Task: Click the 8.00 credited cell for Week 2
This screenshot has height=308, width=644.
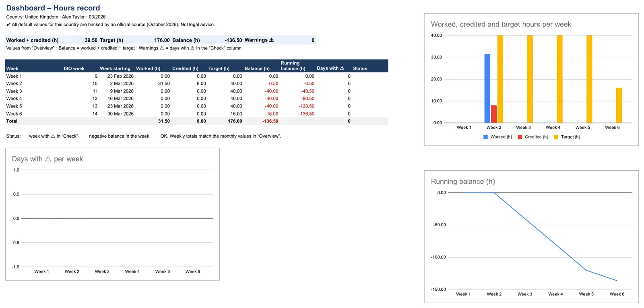Action: pyautogui.click(x=201, y=84)
